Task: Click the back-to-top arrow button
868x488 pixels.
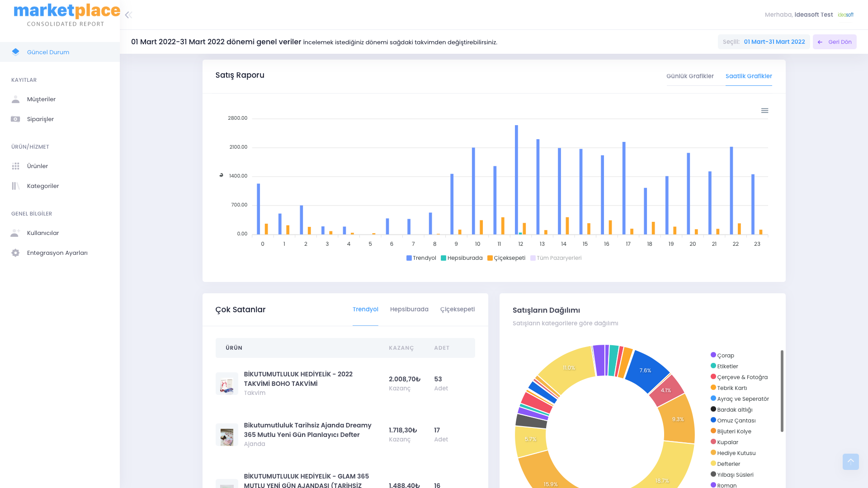Action: (850, 461)
